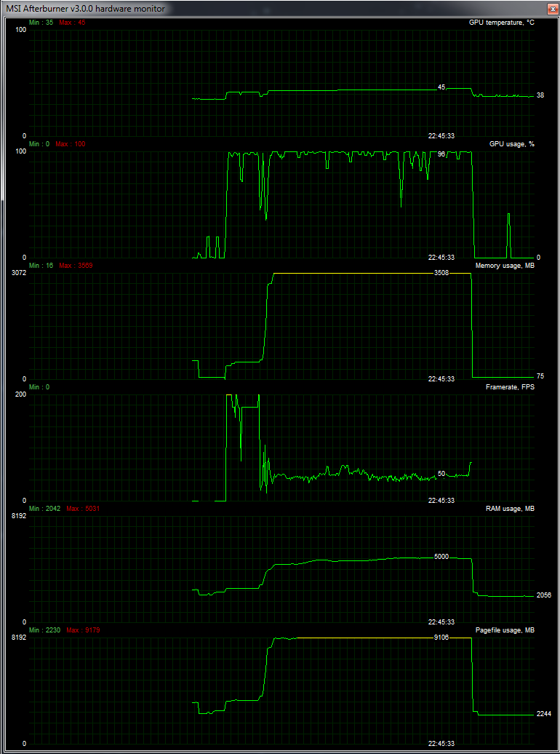Select the GPU usage % graph label
Viewport: 560px width, 754px height.
[511, 144]
